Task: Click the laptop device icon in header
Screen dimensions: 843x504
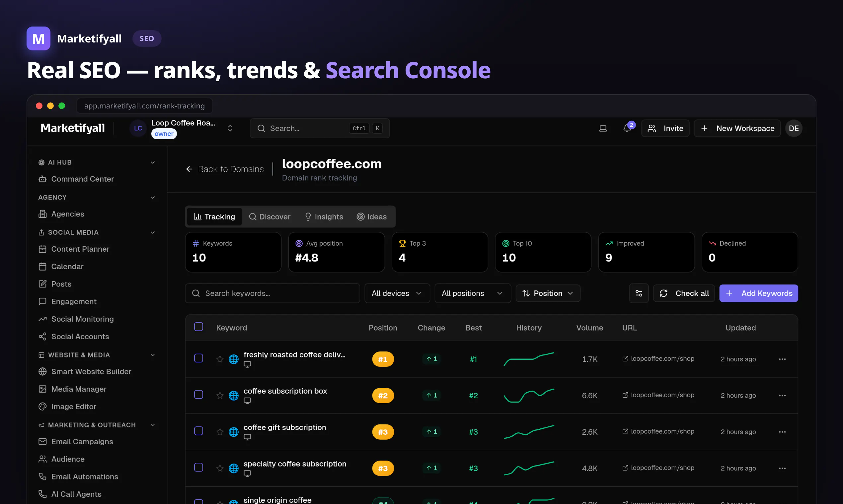Action: [603, 128]
